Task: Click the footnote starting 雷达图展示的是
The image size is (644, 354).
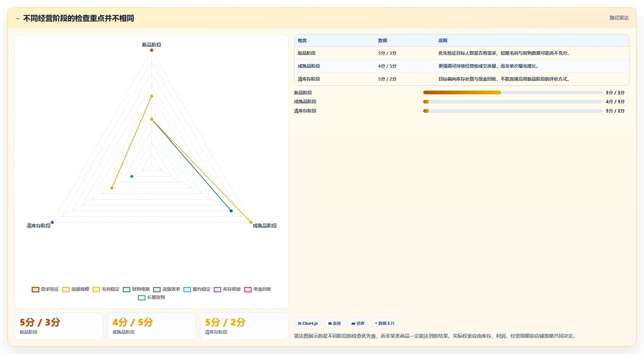Action: 436,336
